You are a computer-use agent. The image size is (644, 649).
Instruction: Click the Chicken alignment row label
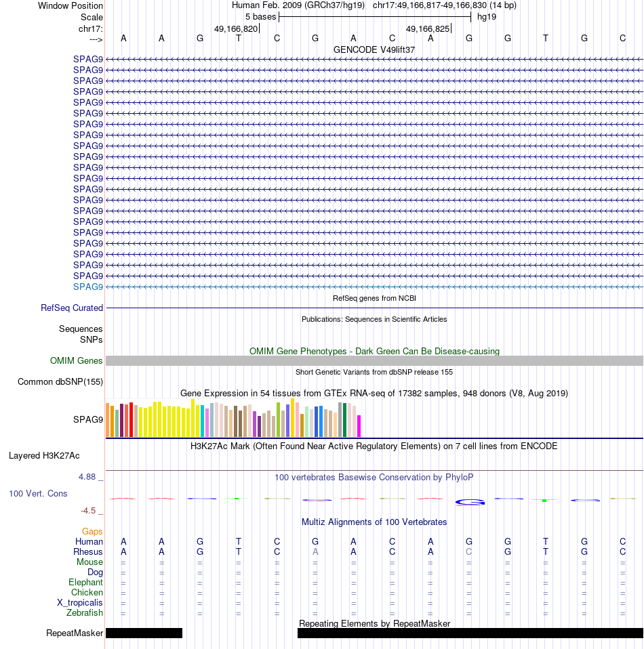[87, 593]
